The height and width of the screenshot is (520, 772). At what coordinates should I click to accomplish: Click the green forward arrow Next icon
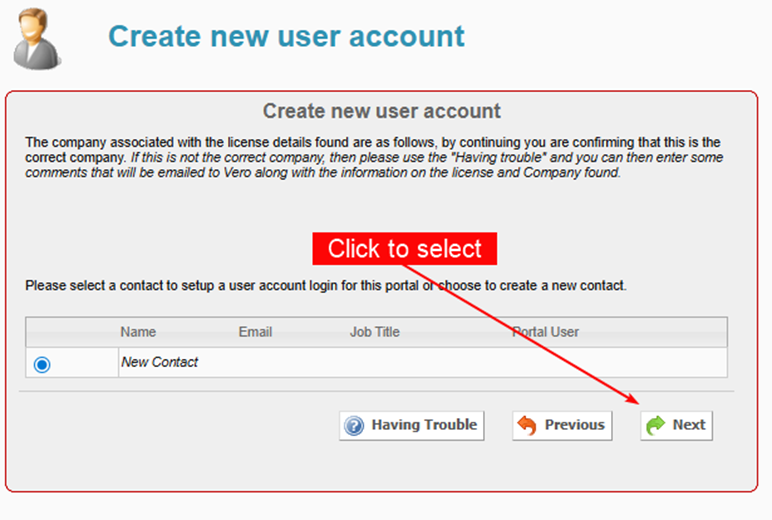656,425
